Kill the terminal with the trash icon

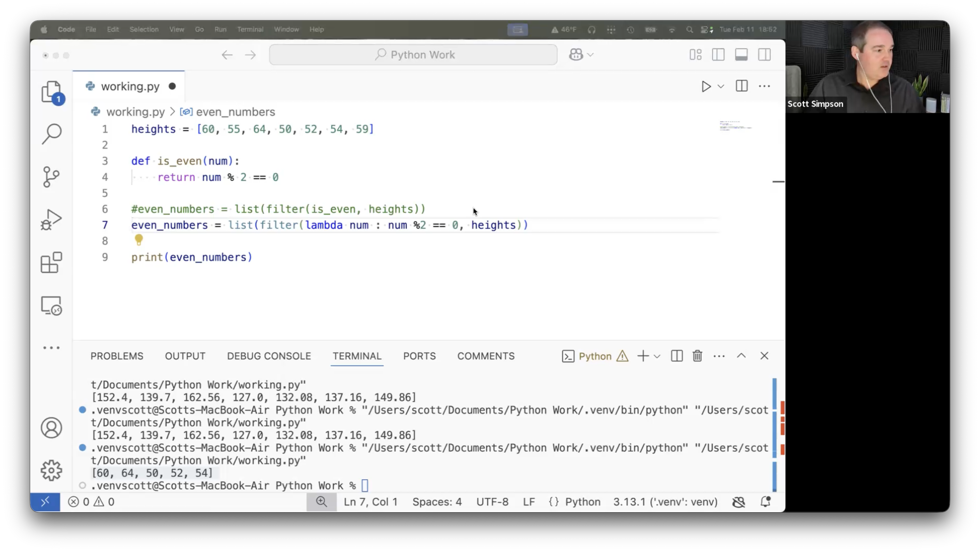tap(697, 356)
